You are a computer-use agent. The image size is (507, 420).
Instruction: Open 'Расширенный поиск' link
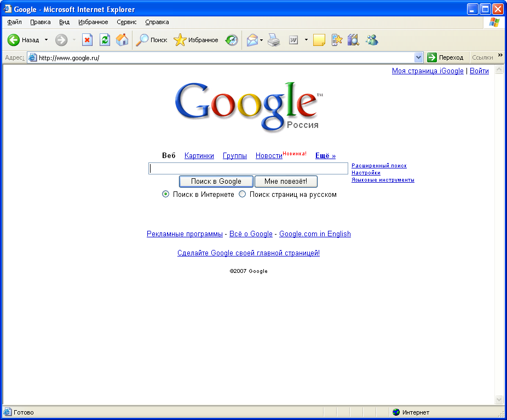(x=379, y=165)
